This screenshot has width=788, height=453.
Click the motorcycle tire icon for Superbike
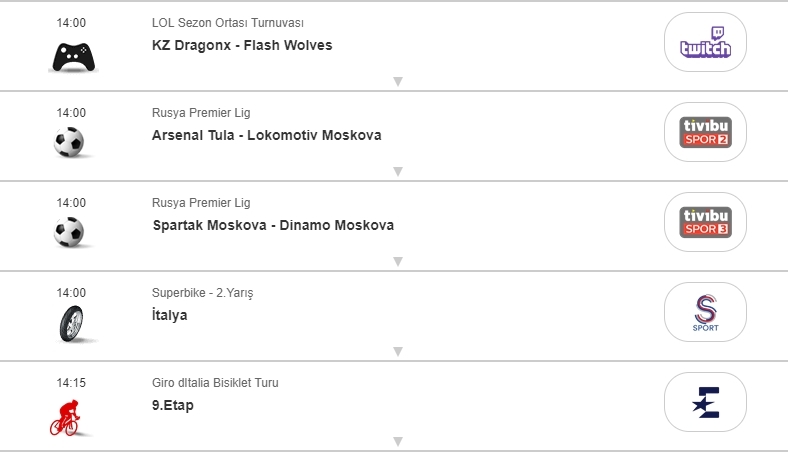click(71, 324)
